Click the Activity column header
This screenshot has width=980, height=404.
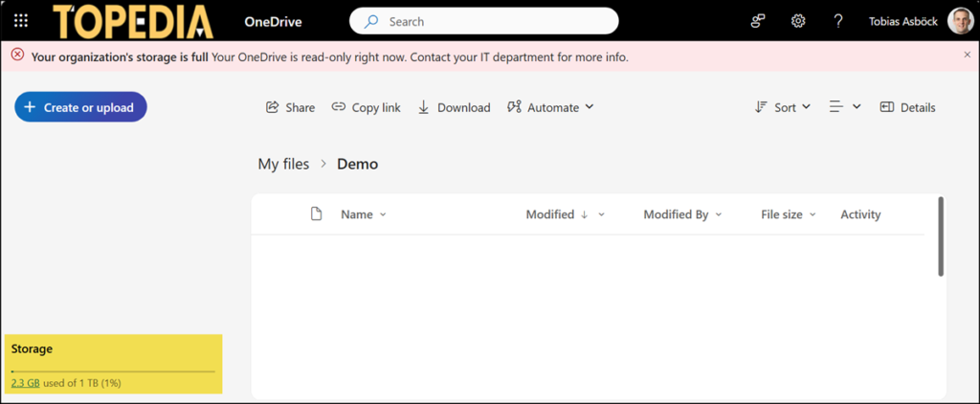(x=860, y=214)
